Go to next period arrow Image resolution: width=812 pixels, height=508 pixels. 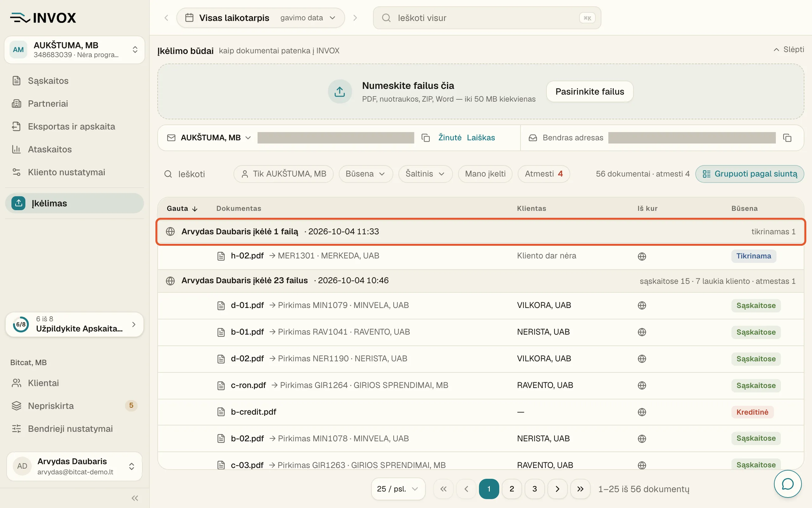click(355, 18)
